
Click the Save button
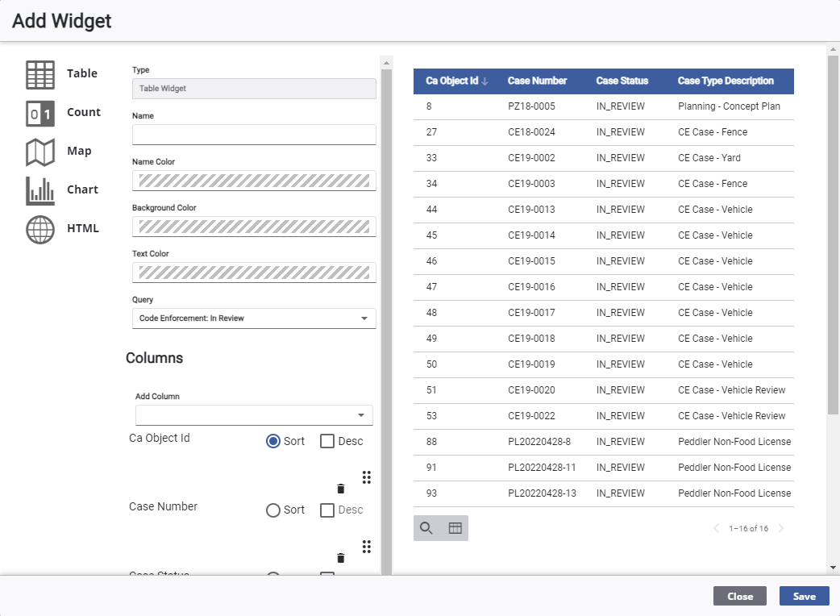[804, 596]
